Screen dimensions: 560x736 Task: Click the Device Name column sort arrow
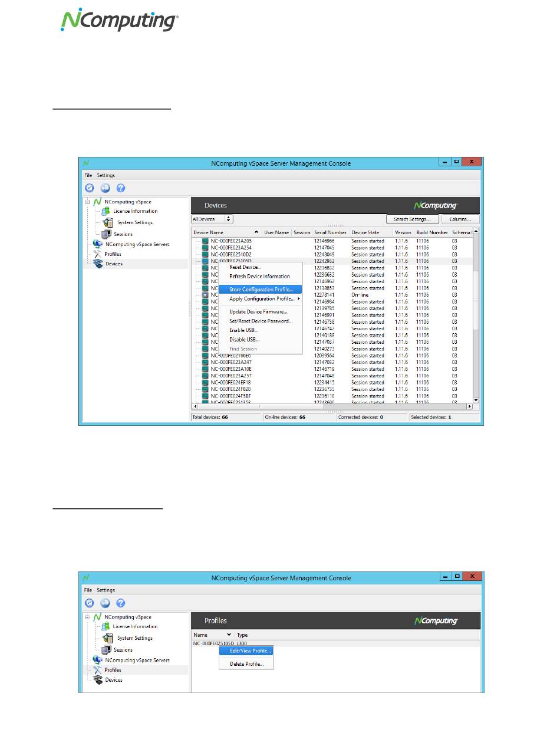256,232
